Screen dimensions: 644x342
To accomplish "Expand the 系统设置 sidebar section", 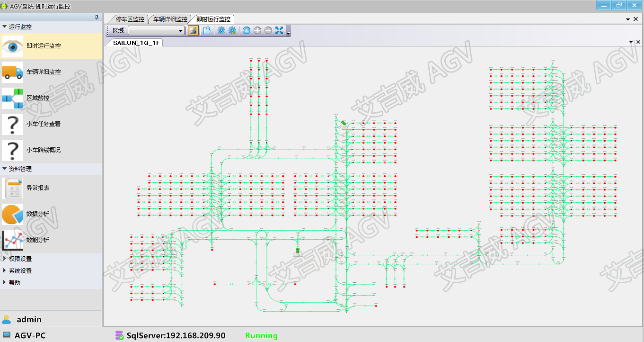I will 5,271.
